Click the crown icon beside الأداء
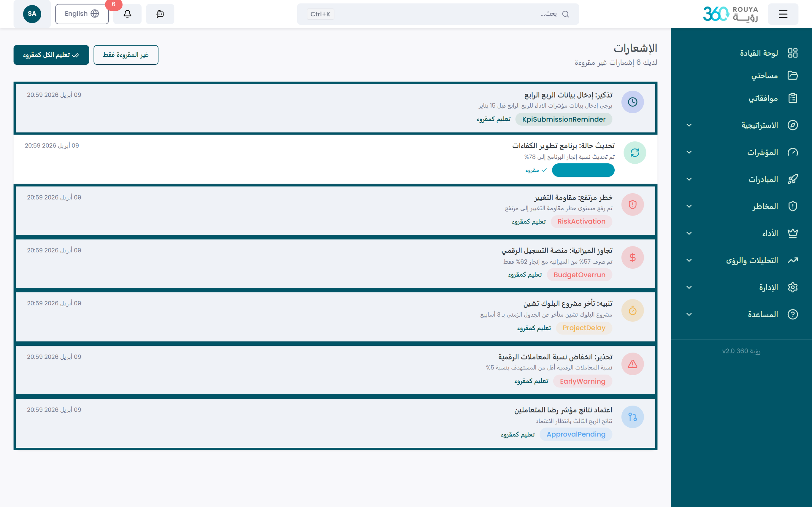The image size is (812, 507). pyautogui.click(x=793, y=233)
